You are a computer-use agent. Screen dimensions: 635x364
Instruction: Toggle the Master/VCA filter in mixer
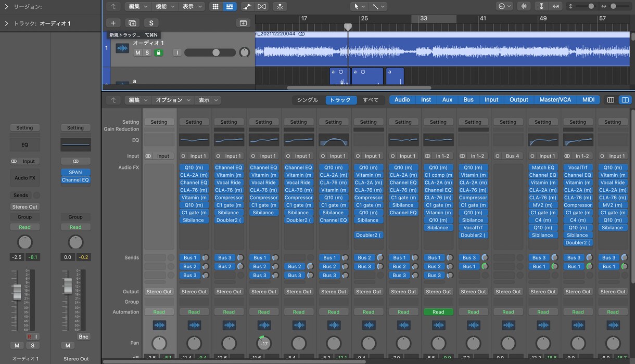[x=555, y=100]
